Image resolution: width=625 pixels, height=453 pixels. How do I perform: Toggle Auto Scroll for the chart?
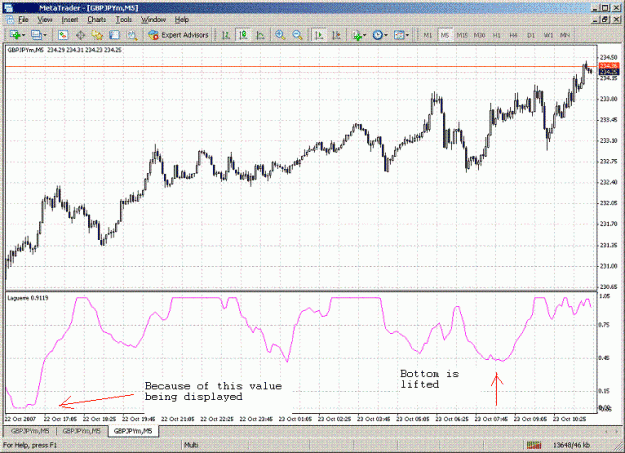coord(319,35)
